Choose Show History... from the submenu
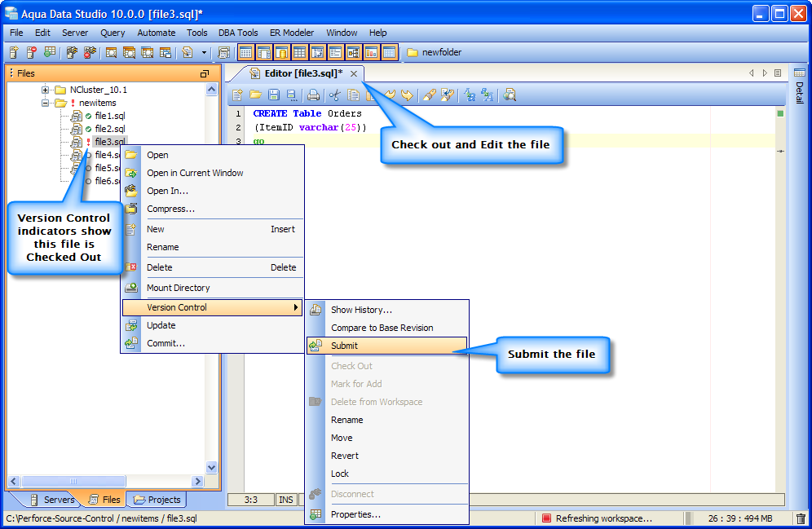This screenshot has height=529, width=812. (386, 310)
